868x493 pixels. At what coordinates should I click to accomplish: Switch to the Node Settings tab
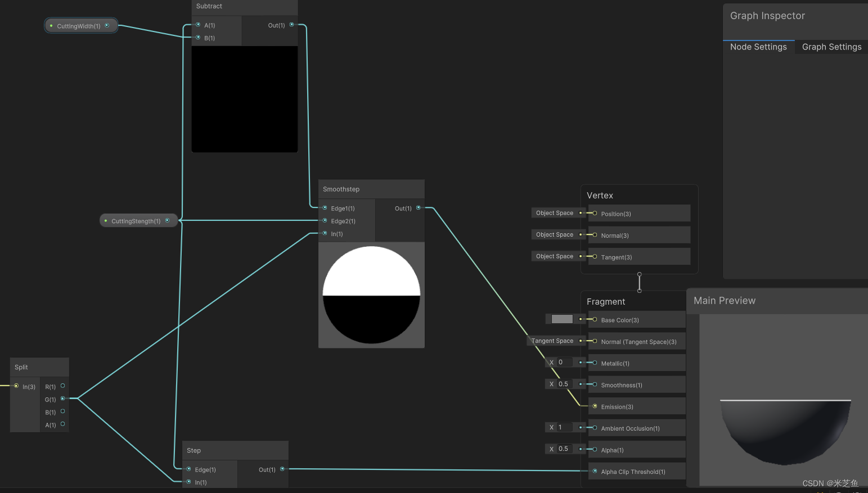point(758,47)
